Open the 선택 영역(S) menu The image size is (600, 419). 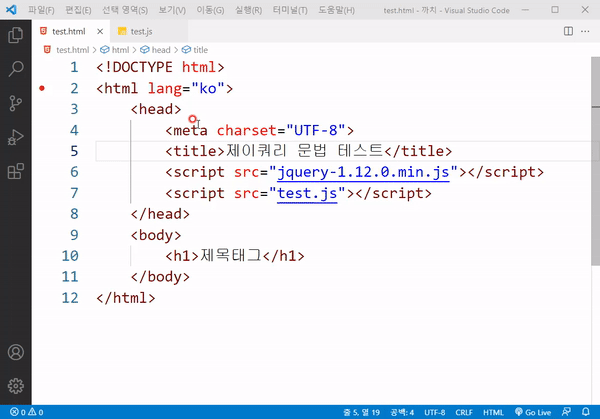coord(125,10)
